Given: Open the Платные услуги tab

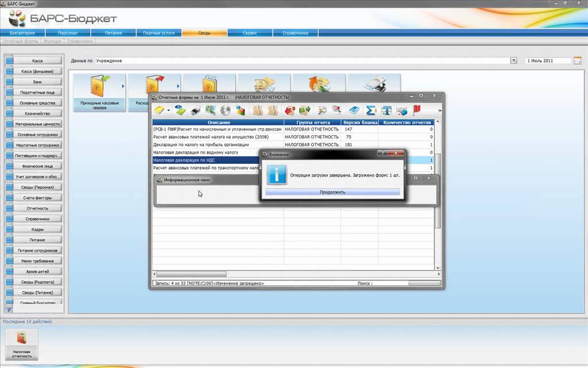Looking at the screenshot, I should coord(159,33).
